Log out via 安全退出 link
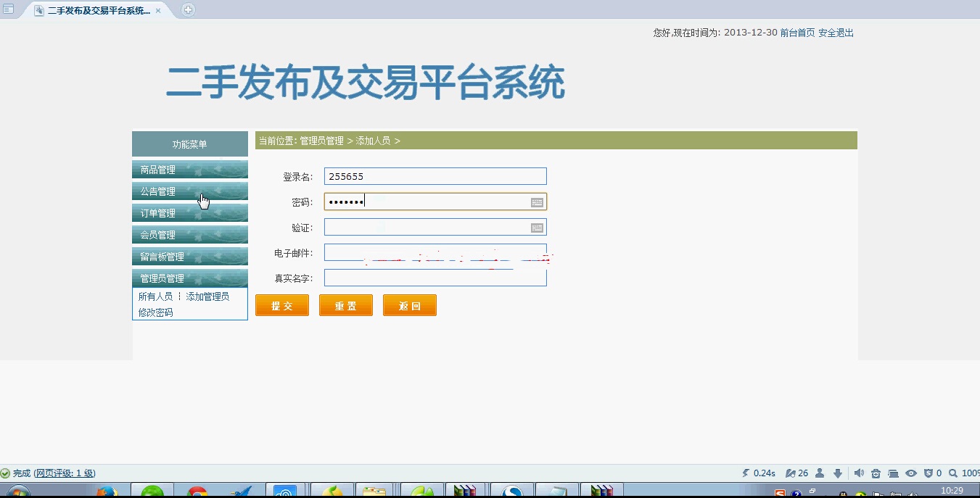This screenshot has height=498, width=980. 836,33
